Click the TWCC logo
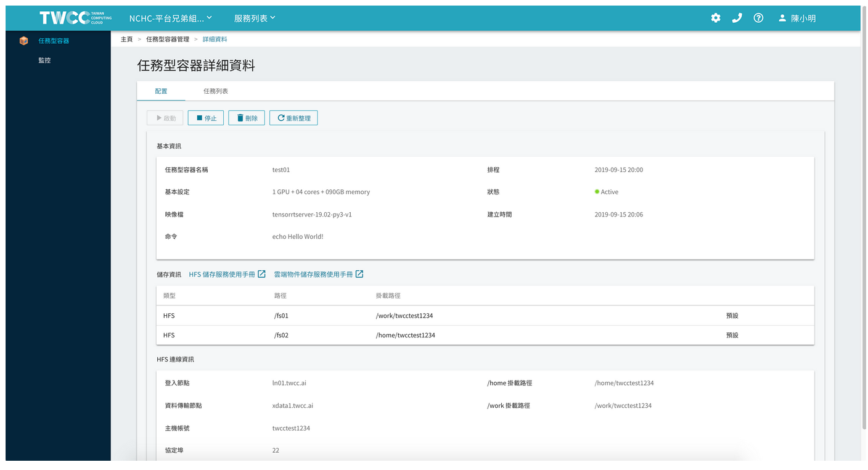This screenshot has height=470, width=868. point(76,18)
